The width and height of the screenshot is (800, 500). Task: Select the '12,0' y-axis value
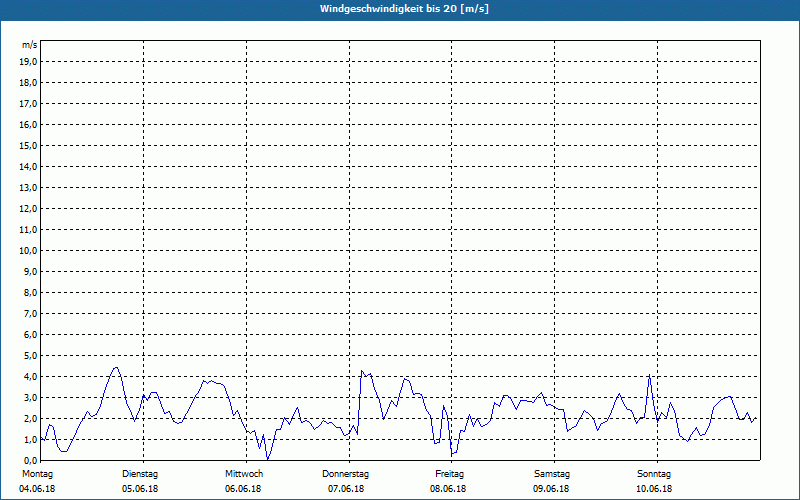click(29, 209)
